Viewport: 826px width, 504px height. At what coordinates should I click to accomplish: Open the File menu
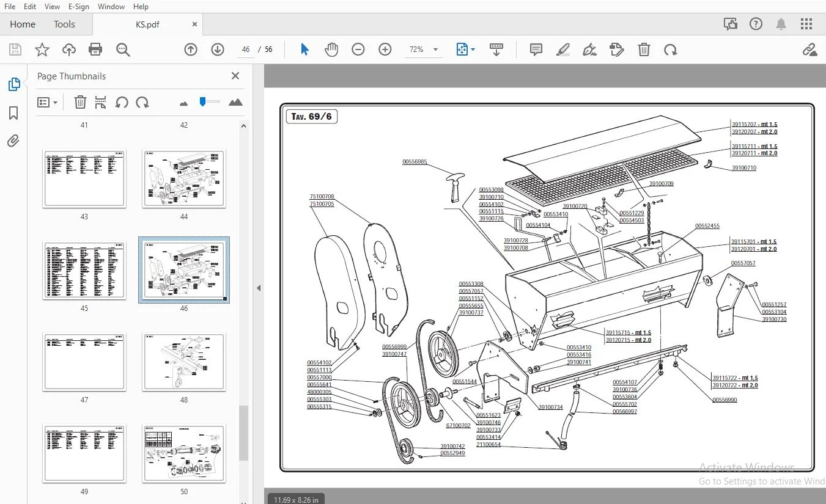pyautogui.click(x=10, y=7)
